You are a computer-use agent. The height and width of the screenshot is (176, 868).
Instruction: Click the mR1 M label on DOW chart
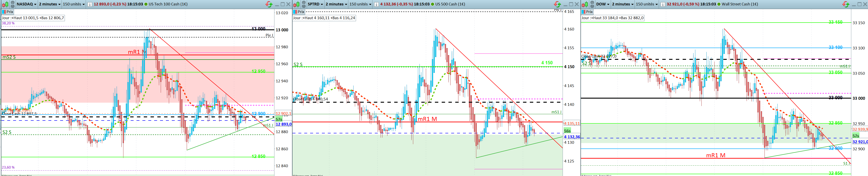(716, 155)
